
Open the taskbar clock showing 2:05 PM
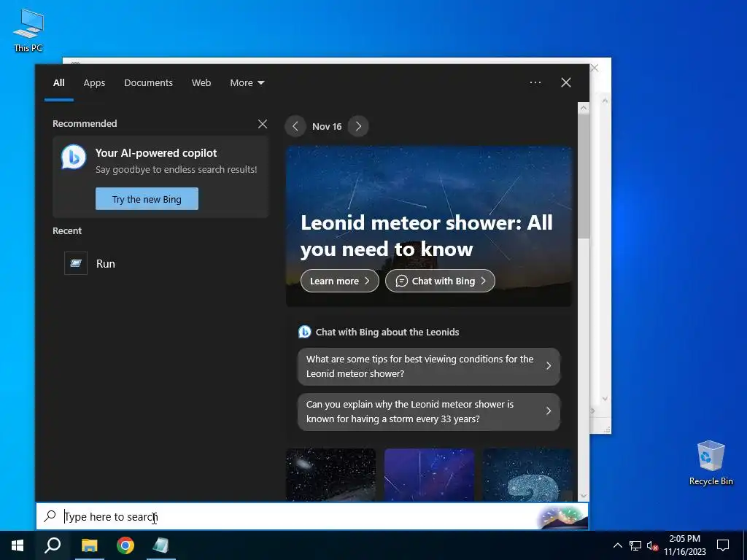[685, 545]
